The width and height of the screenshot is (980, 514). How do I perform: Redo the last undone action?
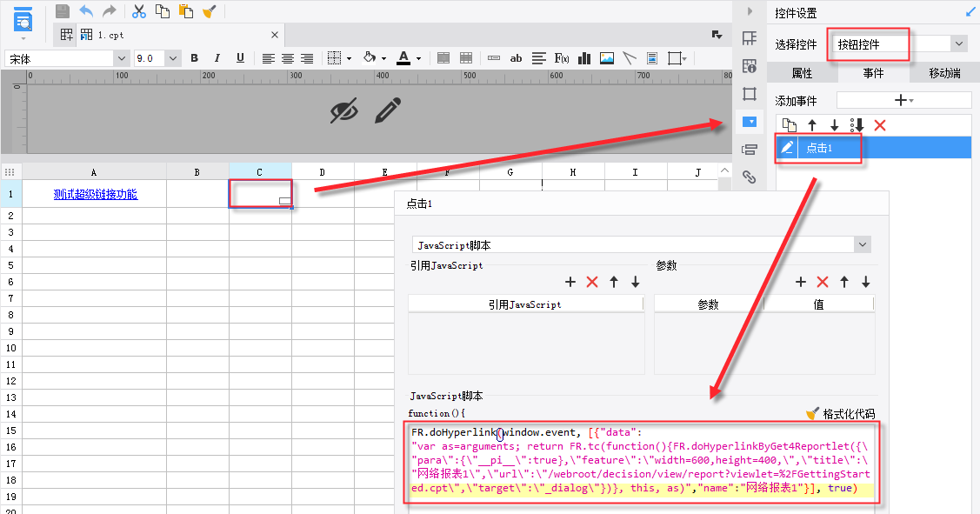[x=110, y=10]
